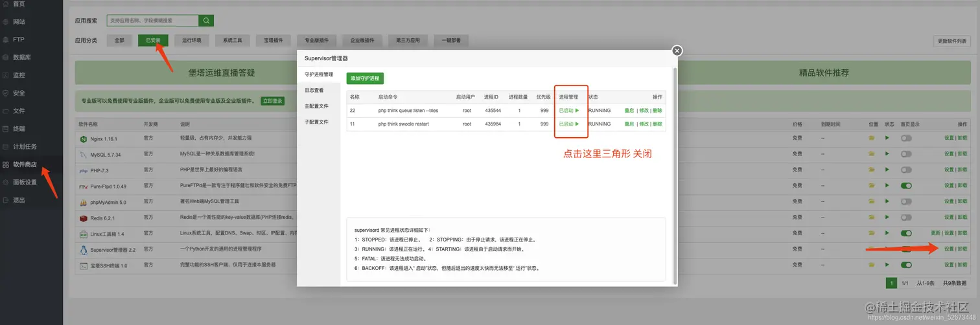
Task: Click 更新软件列表 button
Action: [951, 41]
